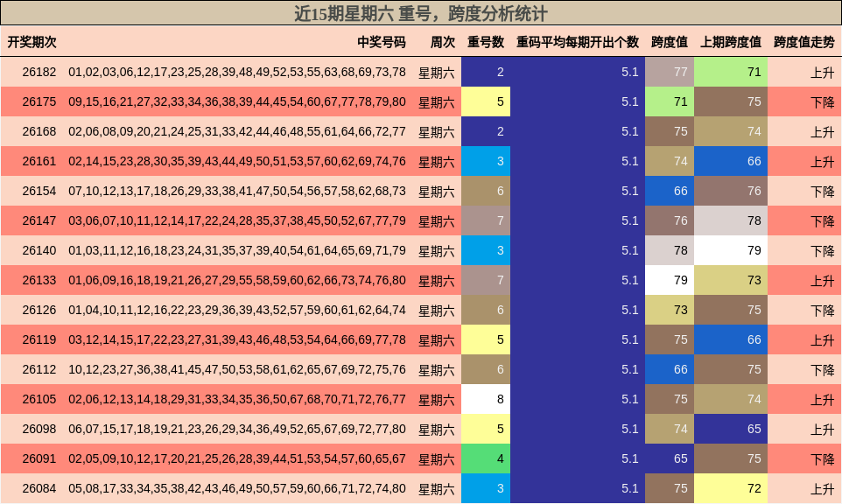Viewport: 842px width, 504px height.
Task: Click winning numbers starting 02,06,08,09
Action: (x=237, y=131)
